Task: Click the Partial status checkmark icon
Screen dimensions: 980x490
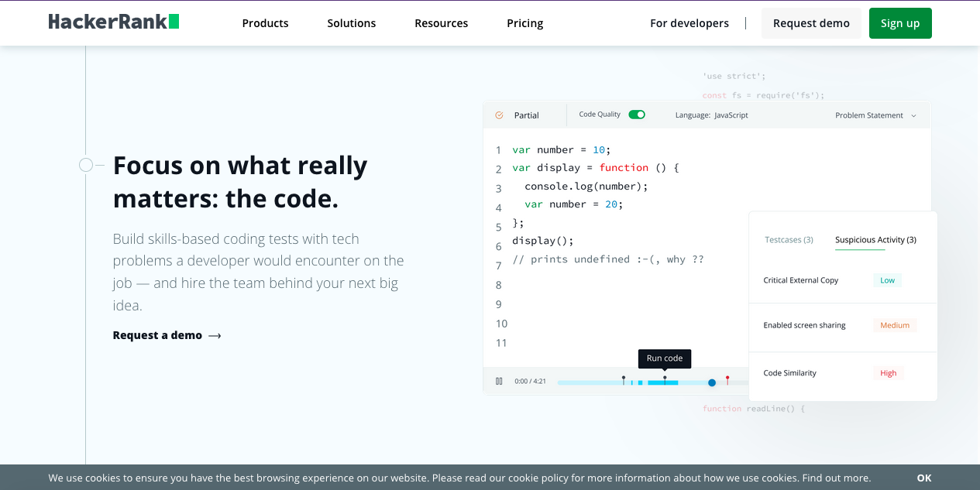Action: [499, 115]
